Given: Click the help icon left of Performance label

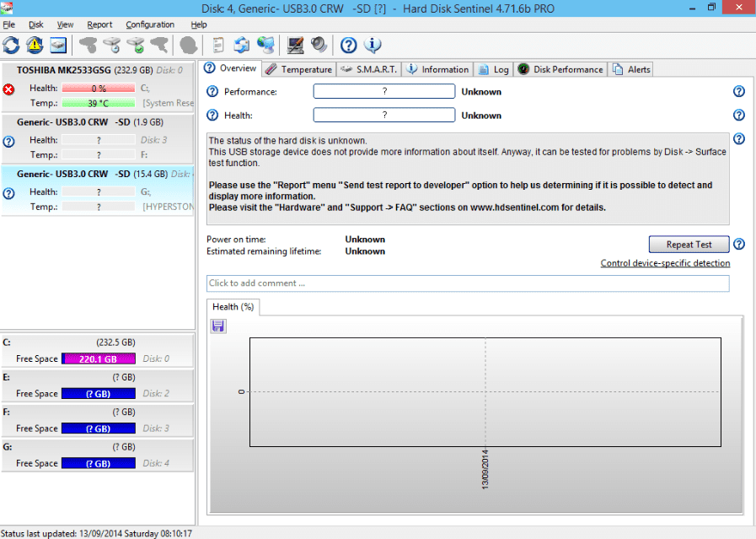Looking at the screenshot, I should coord(212,91).
